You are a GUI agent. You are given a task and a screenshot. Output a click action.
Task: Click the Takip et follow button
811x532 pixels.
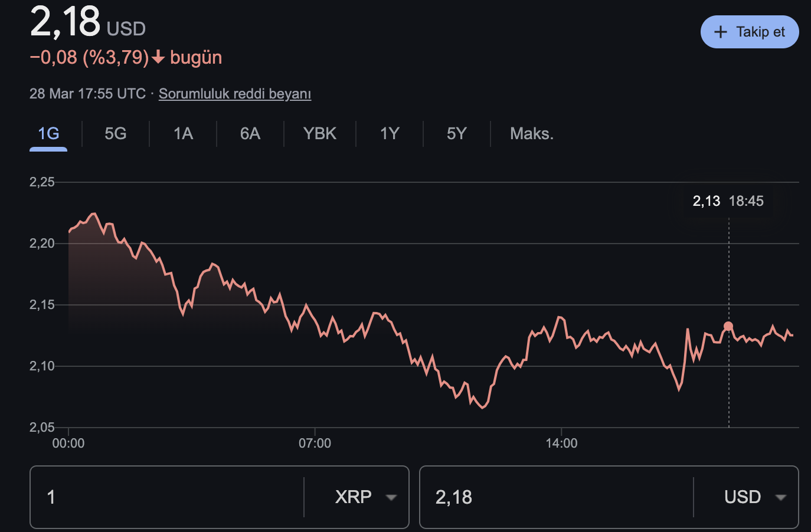pos(750,32)
